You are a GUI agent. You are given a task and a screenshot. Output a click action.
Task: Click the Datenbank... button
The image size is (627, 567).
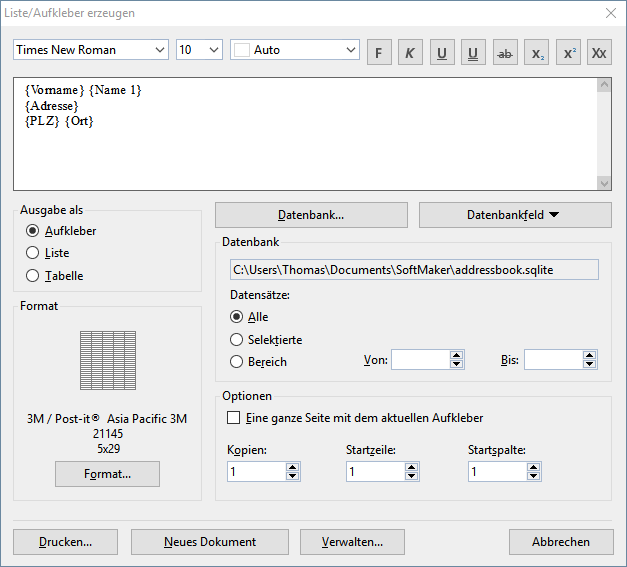coord(311,215)
